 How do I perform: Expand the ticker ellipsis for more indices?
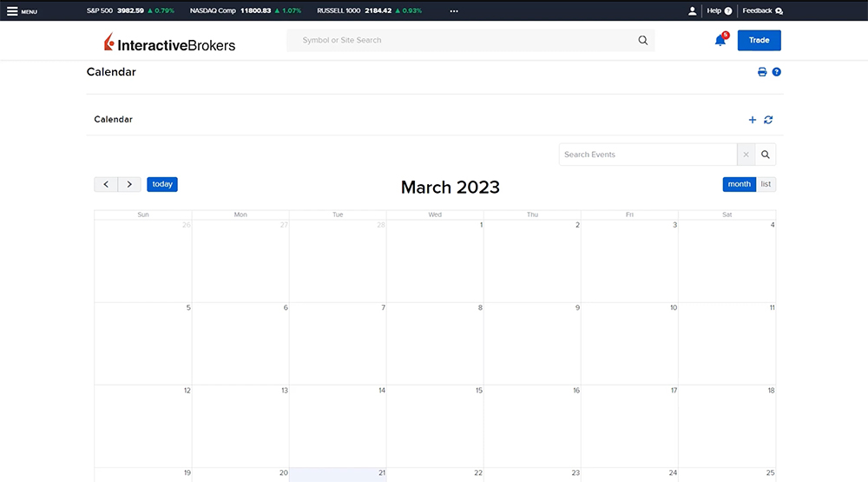coord(453,11)
